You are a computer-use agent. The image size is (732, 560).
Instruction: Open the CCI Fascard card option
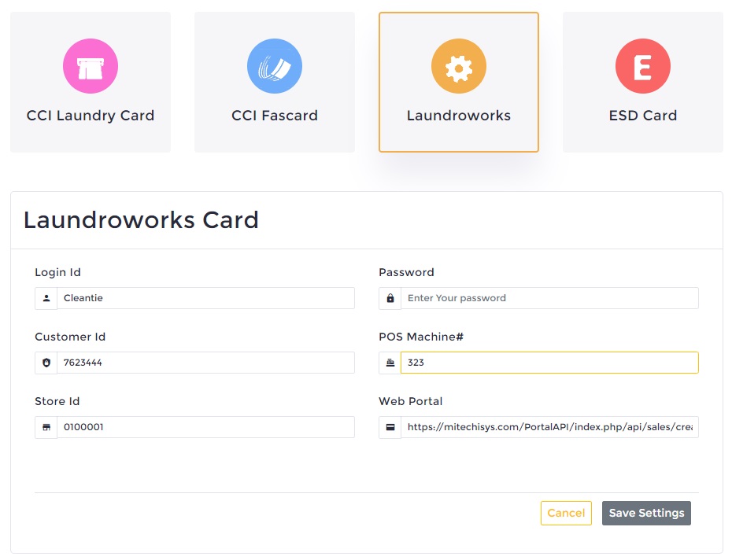tap(275, 82)
